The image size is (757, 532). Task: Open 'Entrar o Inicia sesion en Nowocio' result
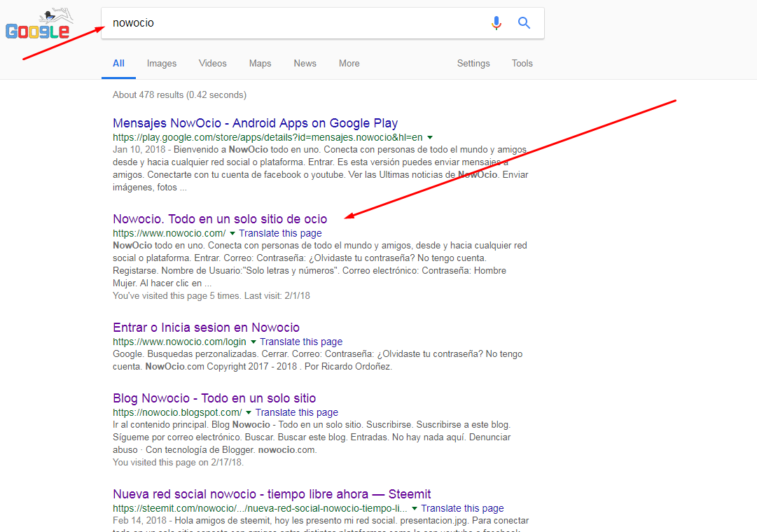(206, 328)
